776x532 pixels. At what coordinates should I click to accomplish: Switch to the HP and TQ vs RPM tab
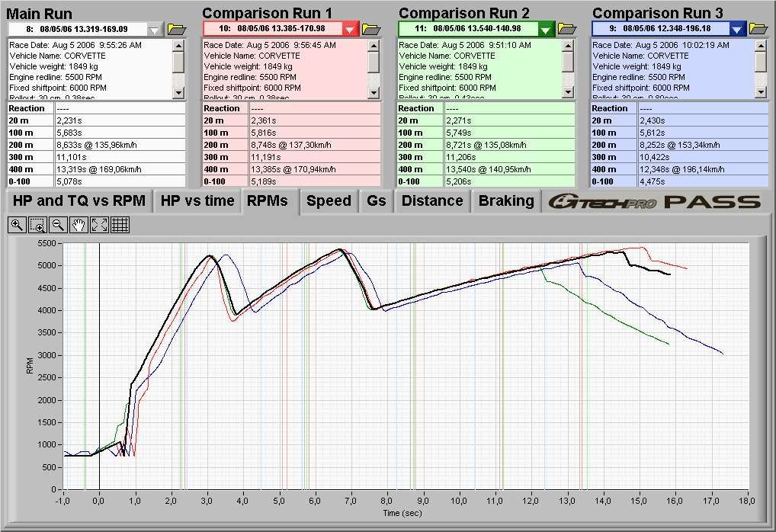[x=79, y=201]
